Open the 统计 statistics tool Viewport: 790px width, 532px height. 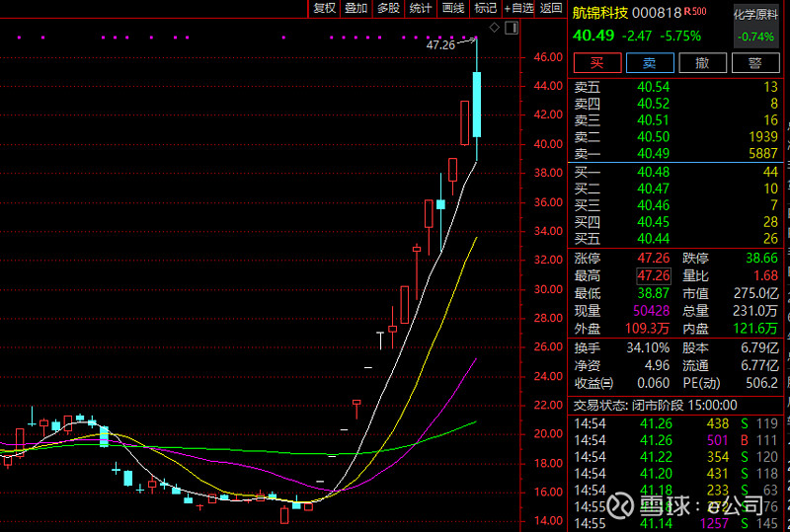(x=421, y=8)
